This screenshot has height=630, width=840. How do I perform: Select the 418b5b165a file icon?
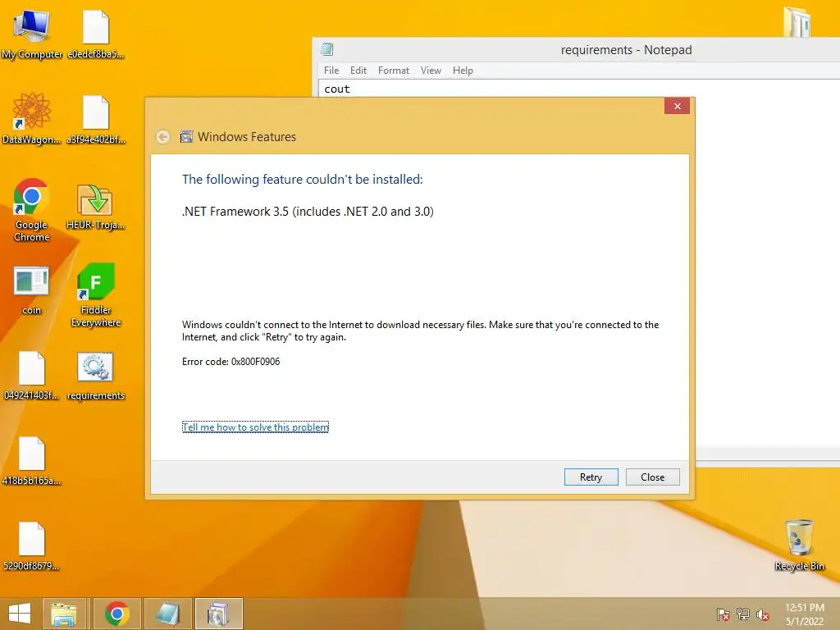(32, 461)
